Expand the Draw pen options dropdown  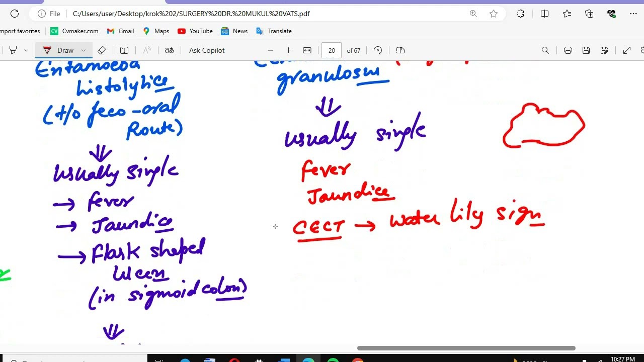click(x=84, y=50)
